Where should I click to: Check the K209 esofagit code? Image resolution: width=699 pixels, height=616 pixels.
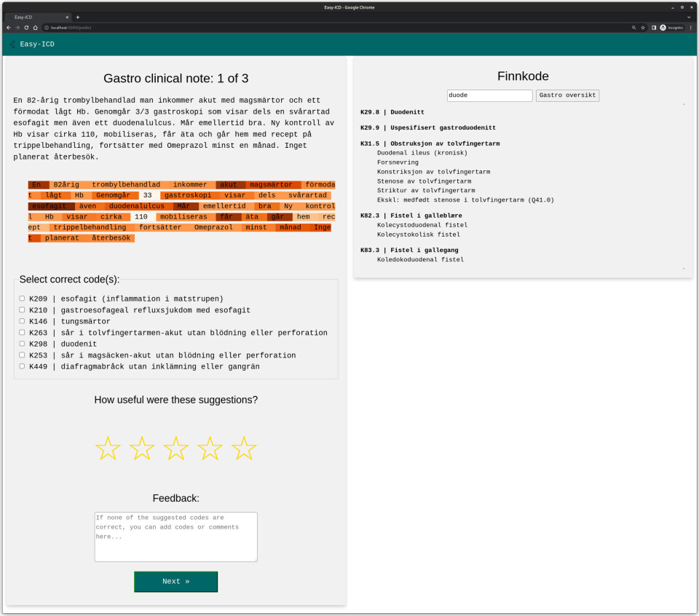pyautogui.click(x=22, y=299)
